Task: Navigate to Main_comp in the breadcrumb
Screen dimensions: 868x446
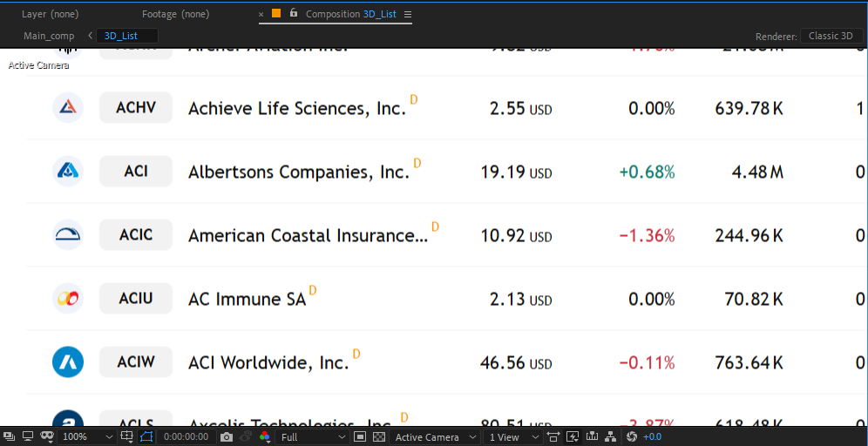Action: click(x=49, y=36)
